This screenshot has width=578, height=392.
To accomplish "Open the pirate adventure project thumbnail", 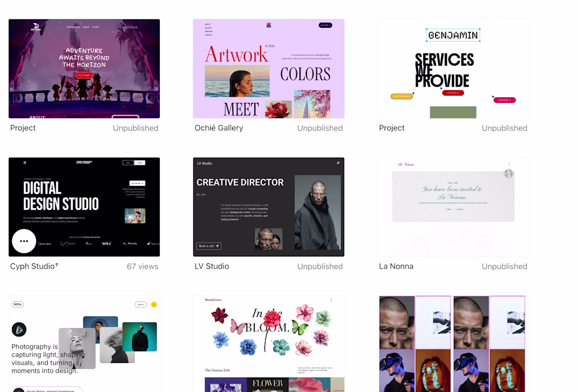I will (x=84, y=69).
